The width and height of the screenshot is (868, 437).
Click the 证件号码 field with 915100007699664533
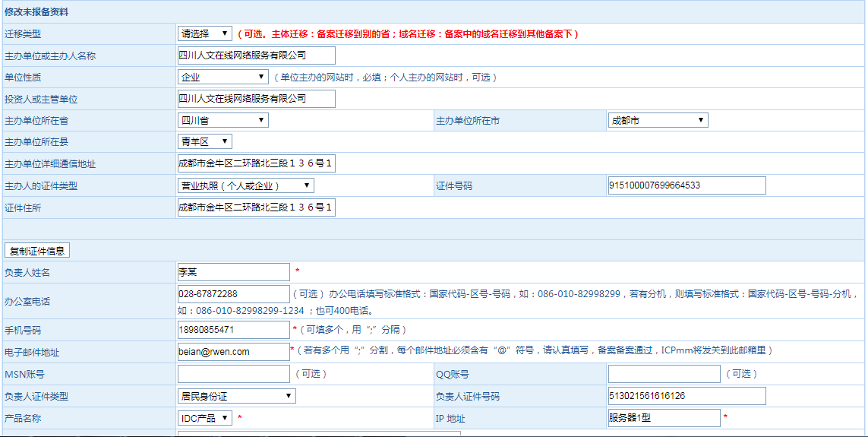point(687,185)
